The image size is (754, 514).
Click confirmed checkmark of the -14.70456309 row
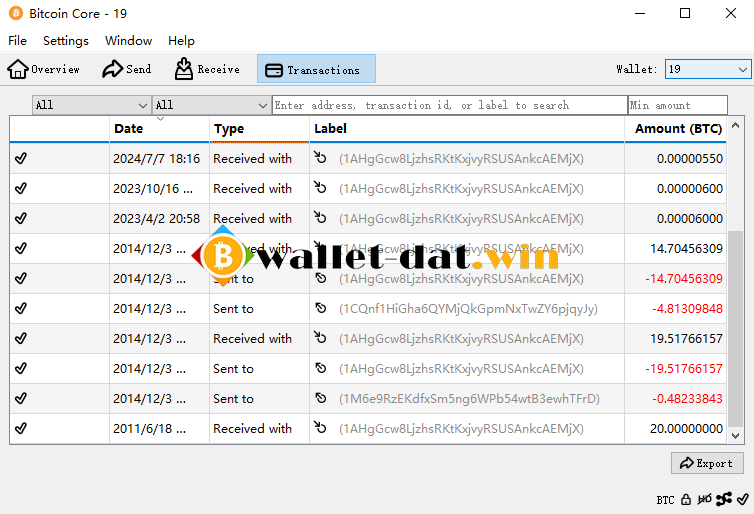point(21,278)
